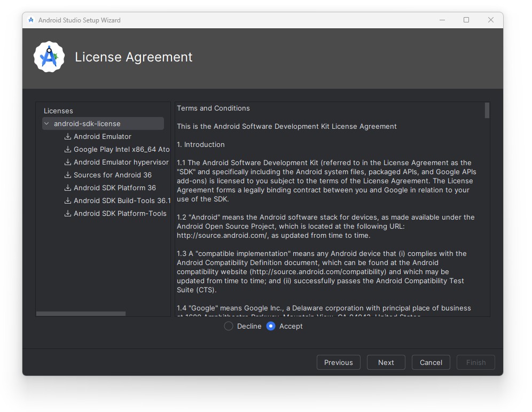
Task: Click the Android Studio logo in header
Action: (x=49, y=57)
